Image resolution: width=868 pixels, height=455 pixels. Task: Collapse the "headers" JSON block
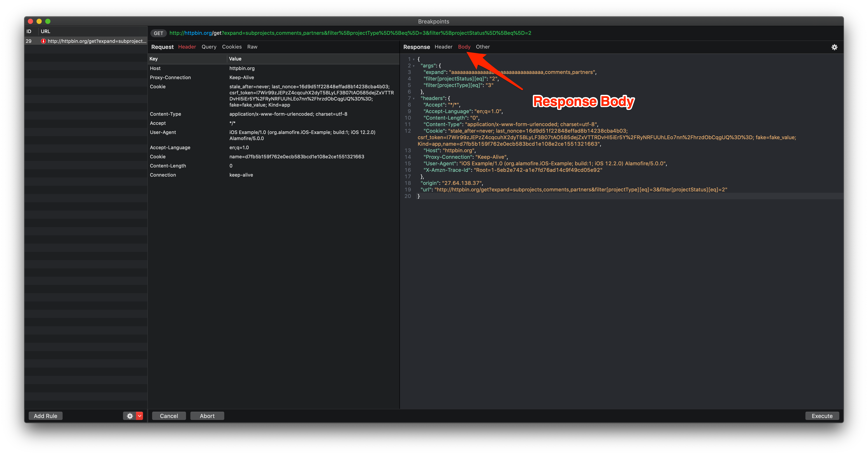click(414, 99)
